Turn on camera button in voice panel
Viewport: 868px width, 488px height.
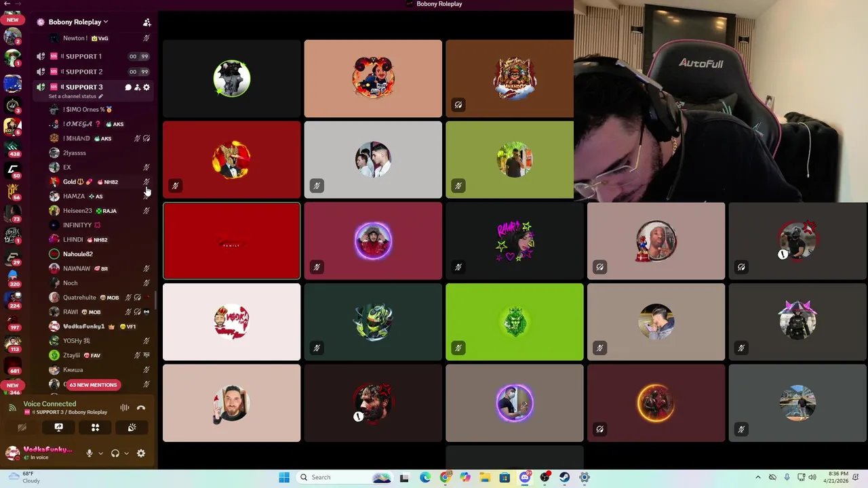tap(22, 428)
